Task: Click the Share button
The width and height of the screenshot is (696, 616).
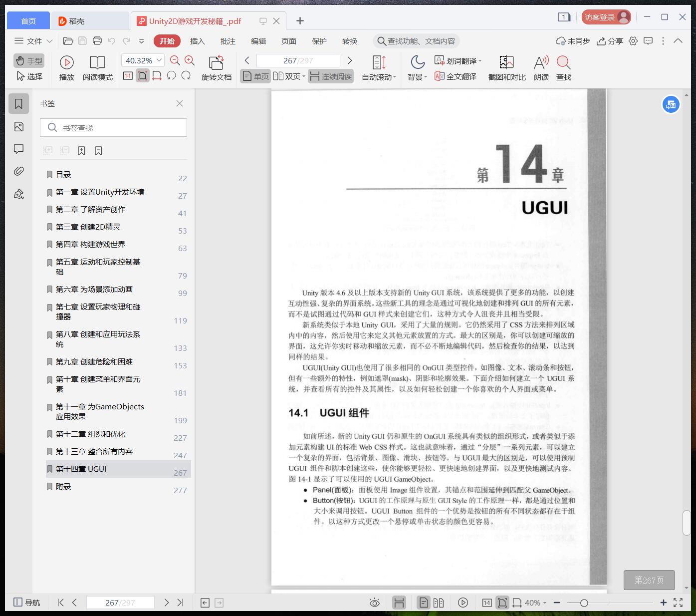Action: pyautogui.click(x=610, y=41)
